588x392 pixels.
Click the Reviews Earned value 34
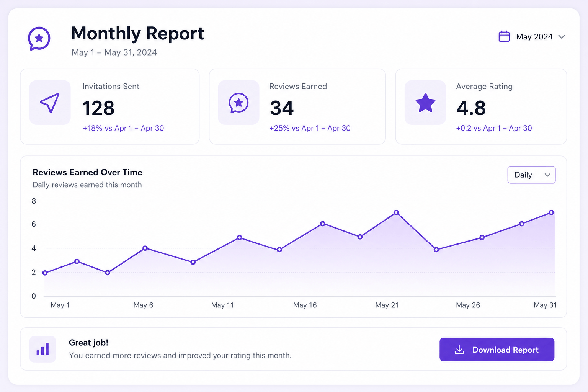(x=282, y=108)
